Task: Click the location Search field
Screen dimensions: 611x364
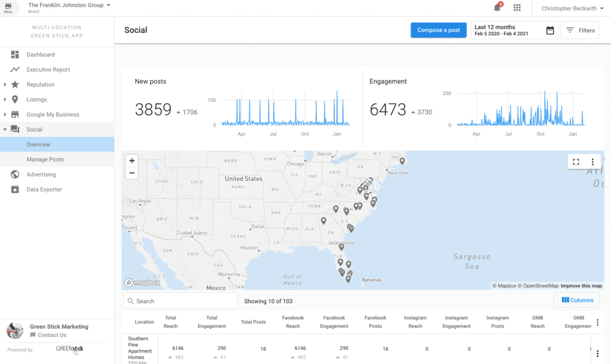Action: tap(180, 301)
